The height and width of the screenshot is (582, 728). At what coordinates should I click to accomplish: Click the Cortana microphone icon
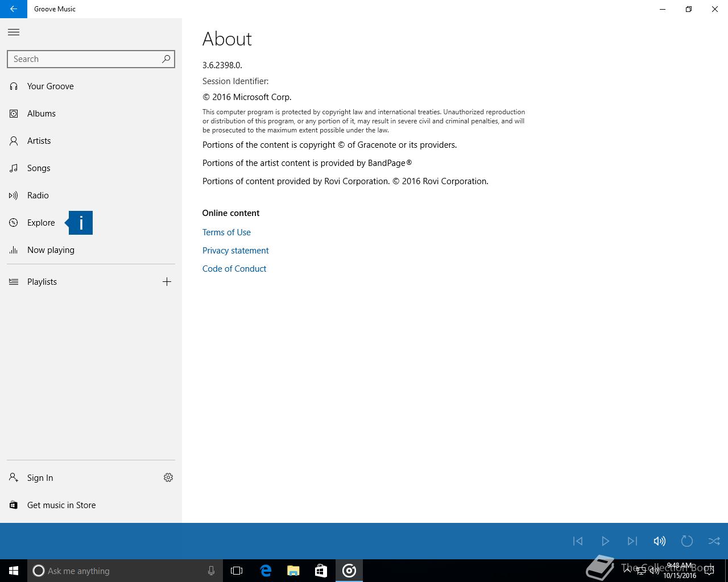pyautogui.click(x=211, y=571)
